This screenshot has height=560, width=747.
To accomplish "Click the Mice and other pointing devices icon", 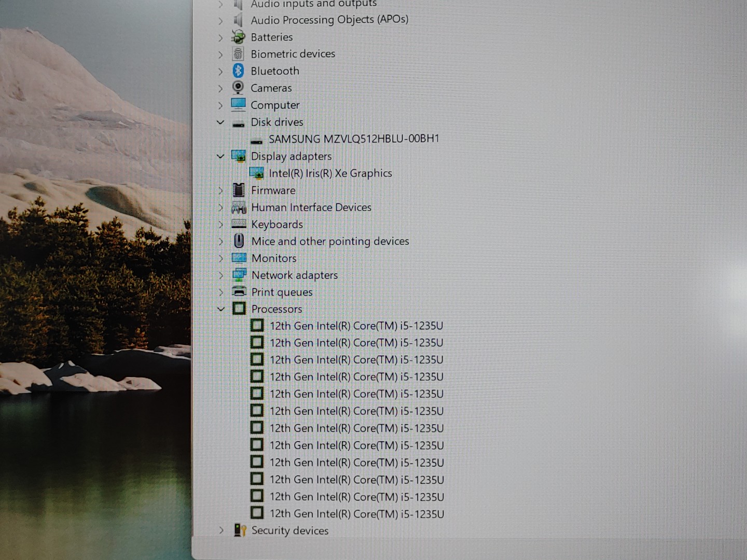I will pos(239,241).
